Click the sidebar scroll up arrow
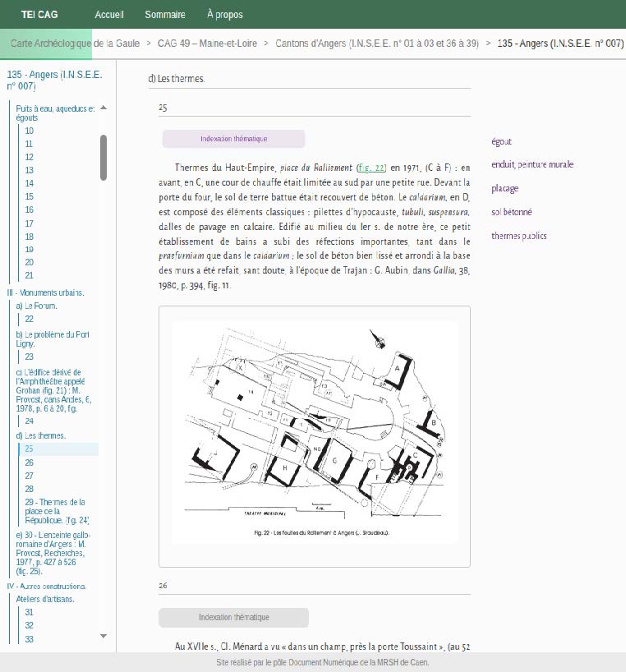The image size is (626, 672). (104, 108)
